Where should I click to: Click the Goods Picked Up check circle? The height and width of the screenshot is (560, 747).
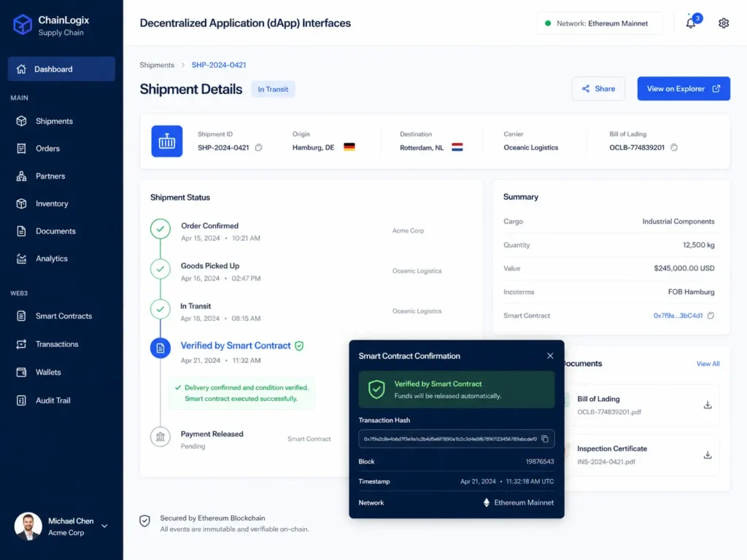pos(160,269)
